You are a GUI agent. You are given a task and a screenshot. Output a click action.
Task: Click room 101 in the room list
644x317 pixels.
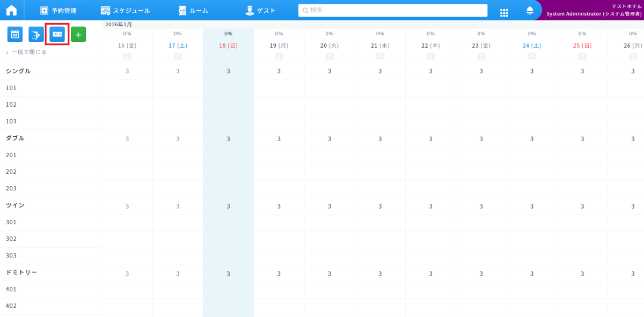pyautogui.click(x=11, y=88)
